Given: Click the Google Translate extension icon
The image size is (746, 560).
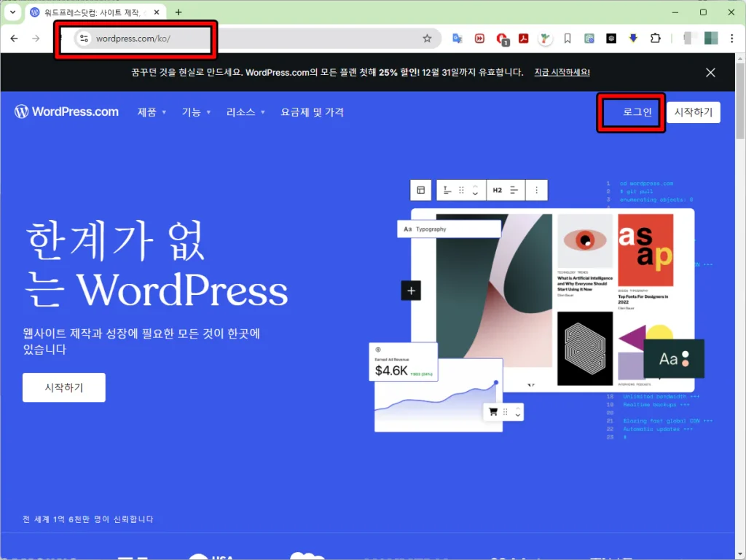Looking at the screenshot, I should click(x=458, y=39).
